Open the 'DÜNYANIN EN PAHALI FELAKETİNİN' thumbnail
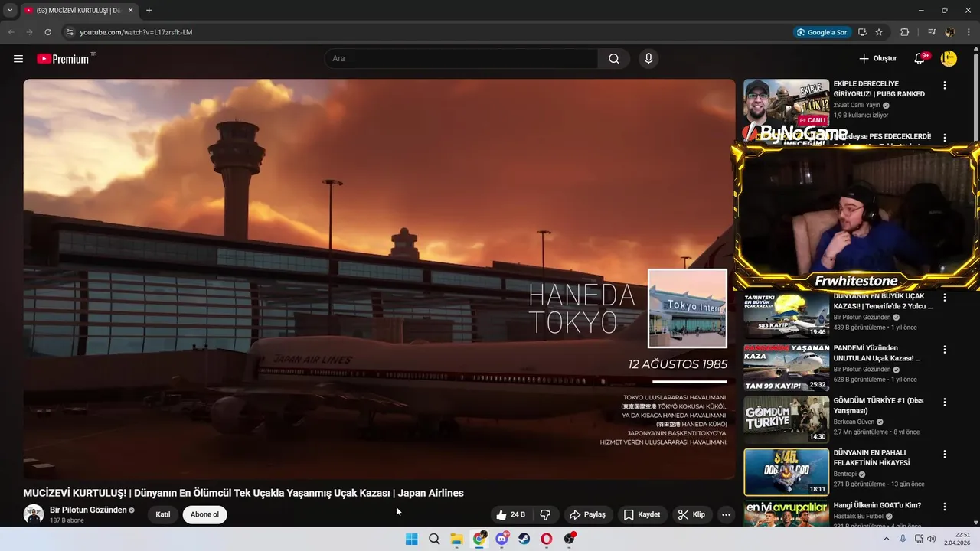Viewport: 980px width, 551px height. click(786, 471)
